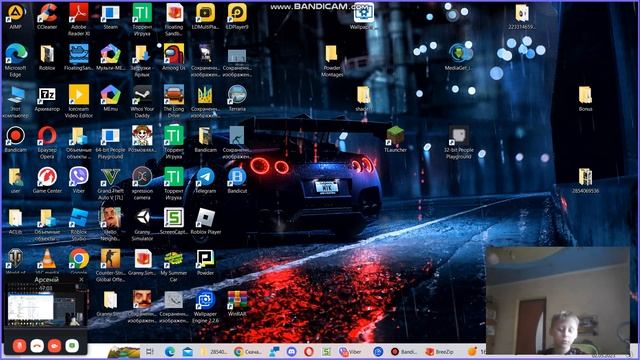
Task: Select the Granny Simulator Unity icon
Action: 142,218
